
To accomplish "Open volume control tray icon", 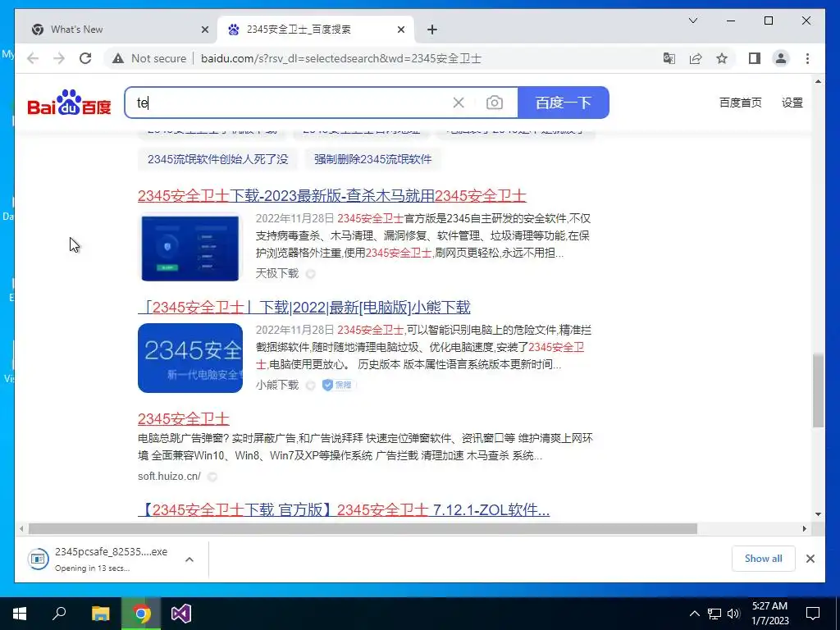I will tap(734, 614).
